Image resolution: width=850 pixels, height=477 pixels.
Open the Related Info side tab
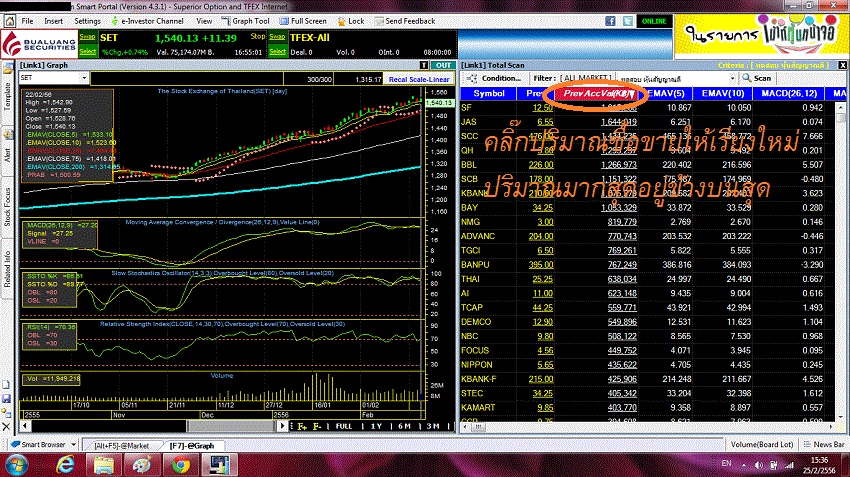coord(7,269)
